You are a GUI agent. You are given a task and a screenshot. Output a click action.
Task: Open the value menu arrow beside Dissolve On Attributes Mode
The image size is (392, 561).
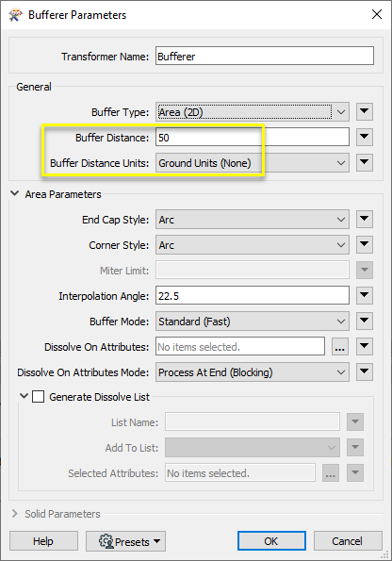point(365,371)
